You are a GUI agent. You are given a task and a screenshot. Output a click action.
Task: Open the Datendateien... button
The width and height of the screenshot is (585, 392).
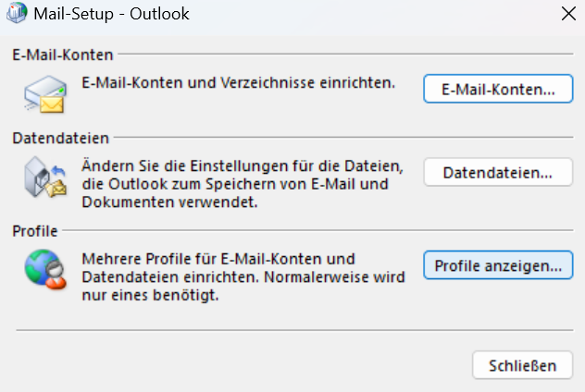coord(498,172)
